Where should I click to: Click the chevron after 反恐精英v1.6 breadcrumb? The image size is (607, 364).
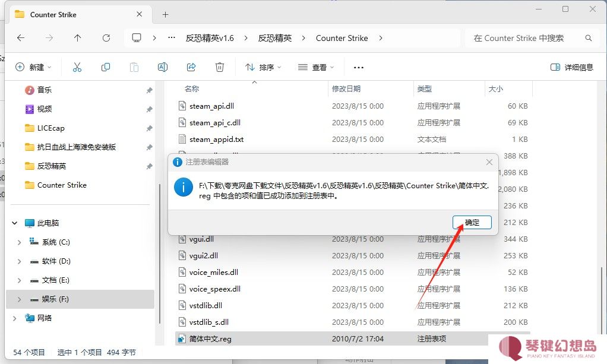[246, 38]
